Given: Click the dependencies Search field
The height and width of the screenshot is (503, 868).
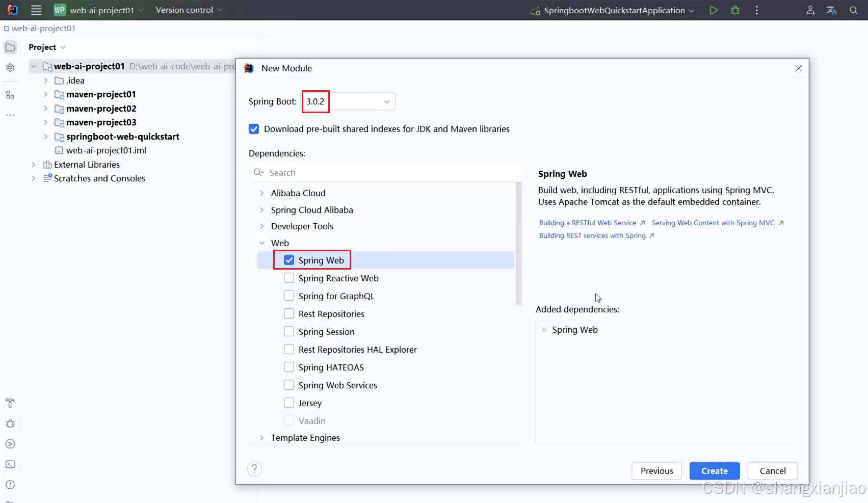Looking at the screenshot, I should click(385, 173).
